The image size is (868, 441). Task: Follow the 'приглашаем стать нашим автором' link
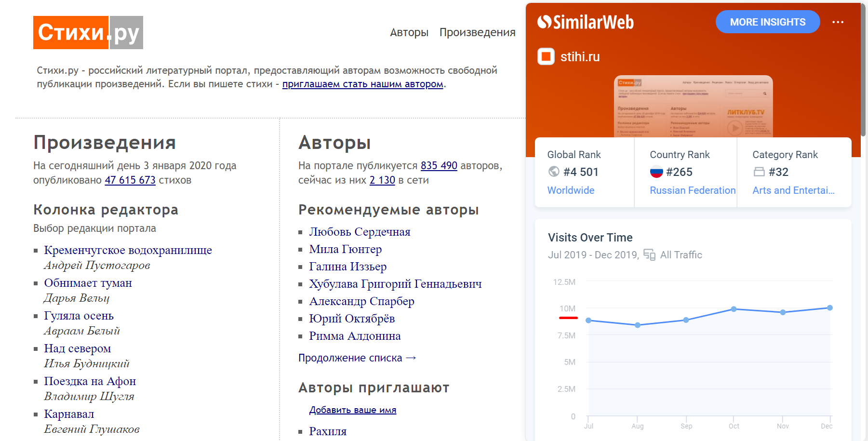pos(362,84)
